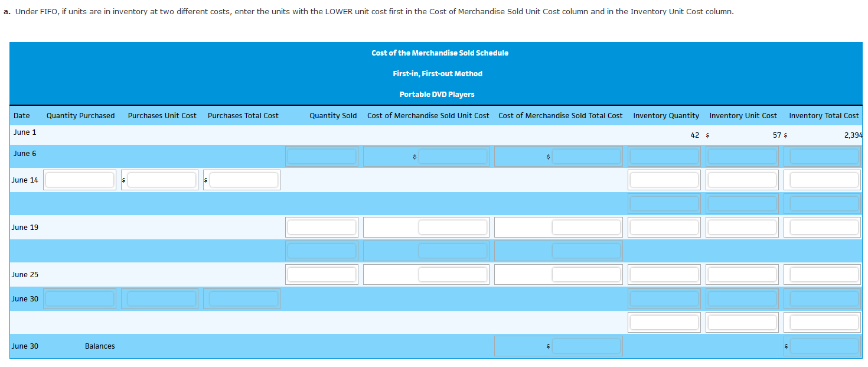
Task: Select the Inventory Quantity column header
Action: click(x=665, y=115)
